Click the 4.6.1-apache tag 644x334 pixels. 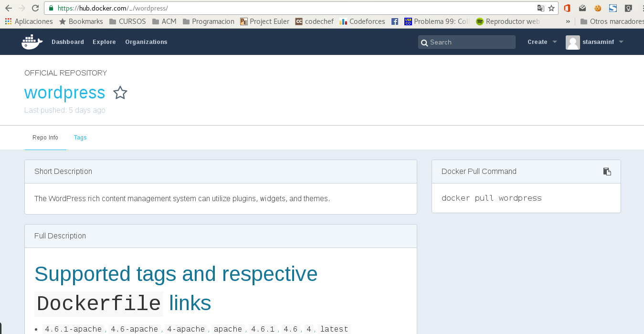pyautogui.click(x=73, y=329)
